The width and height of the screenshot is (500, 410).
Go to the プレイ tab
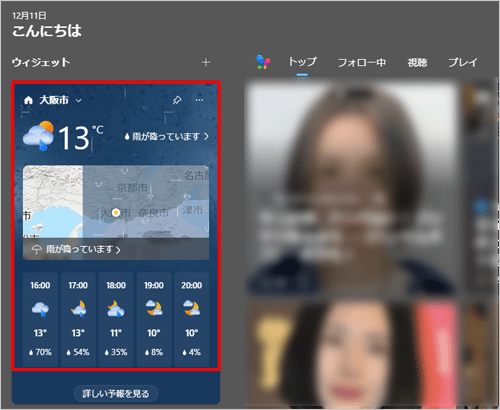pos(463,62)
